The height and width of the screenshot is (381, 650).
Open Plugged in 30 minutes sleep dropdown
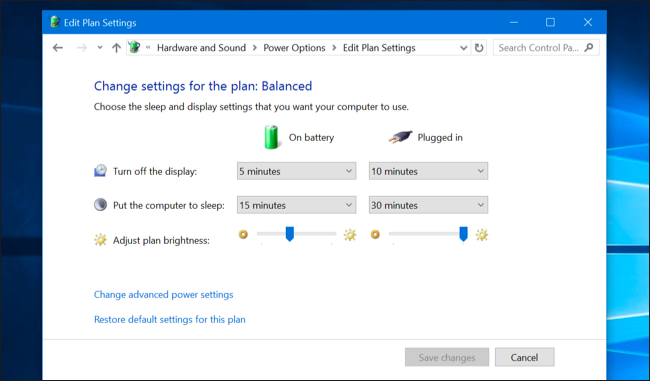click(428, 205)
